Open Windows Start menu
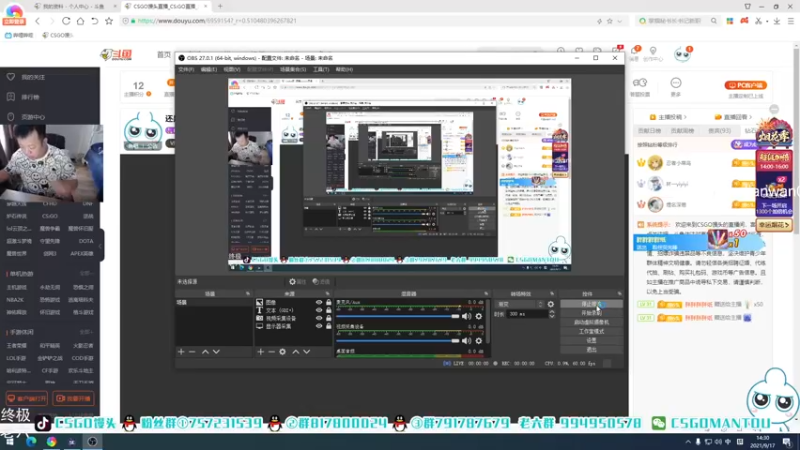Screen dimensions: 800x450 [10, 442]
